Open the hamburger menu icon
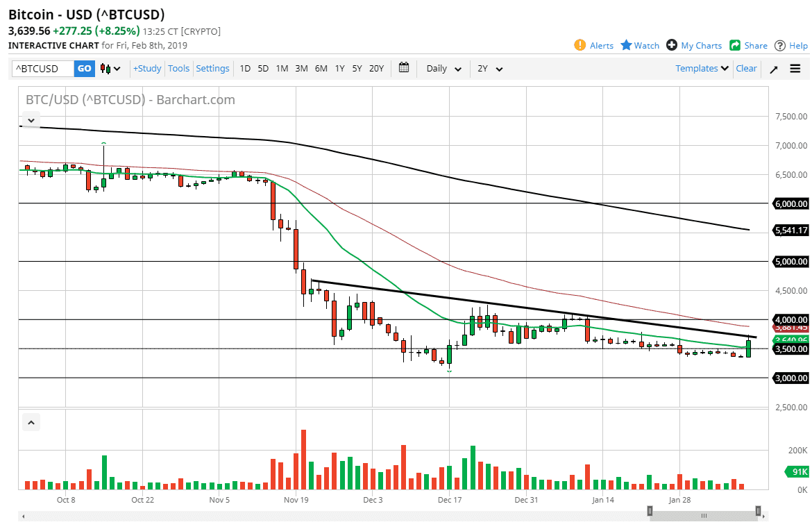812x529 pixels. pos(795,69)
